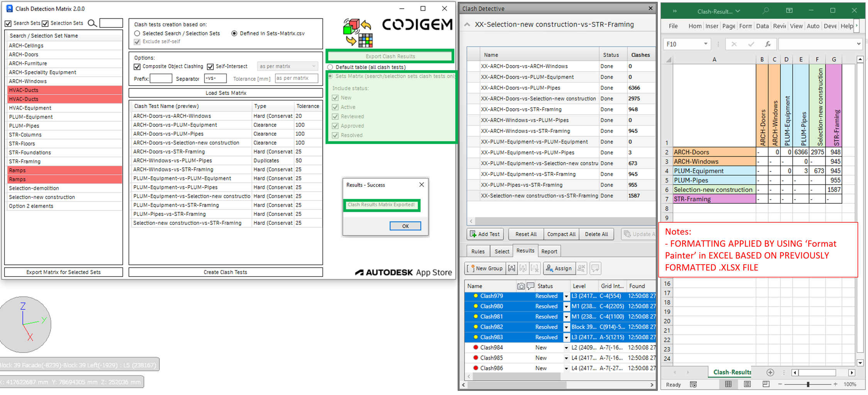Expand the Excel formula bar

858,44
